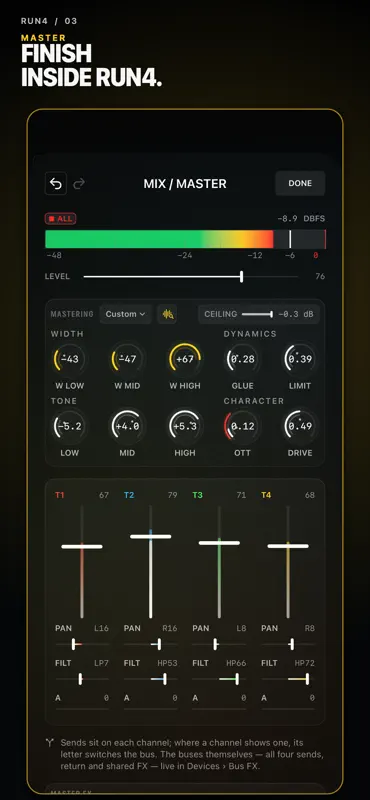Screen dimensions: 370x800
Task: Click the MID tone knob
Action: point(127,426)
